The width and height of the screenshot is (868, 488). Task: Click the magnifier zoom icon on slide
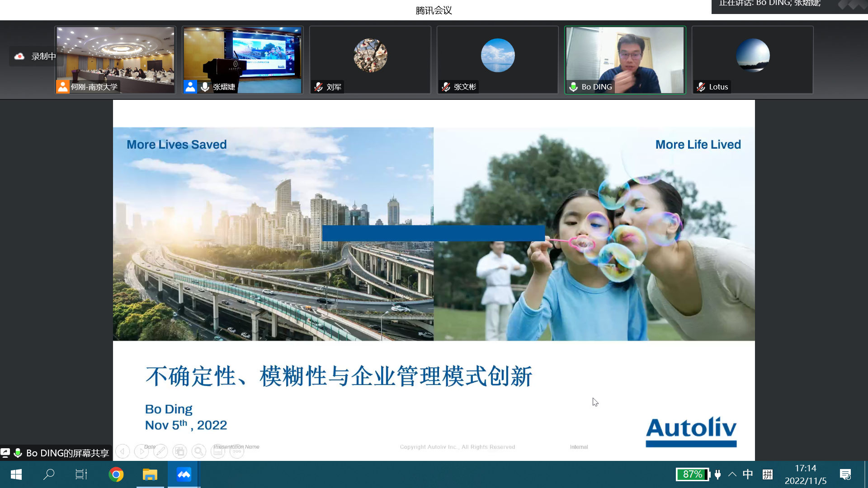coord(198,451)
